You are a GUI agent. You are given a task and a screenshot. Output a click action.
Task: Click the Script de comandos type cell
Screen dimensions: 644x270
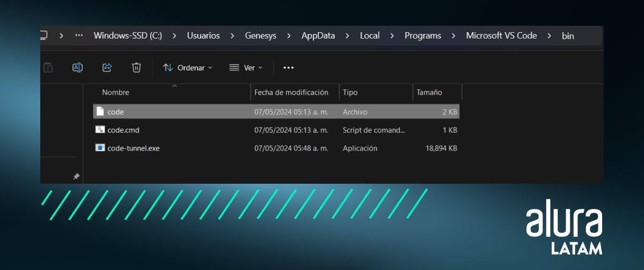374,130
